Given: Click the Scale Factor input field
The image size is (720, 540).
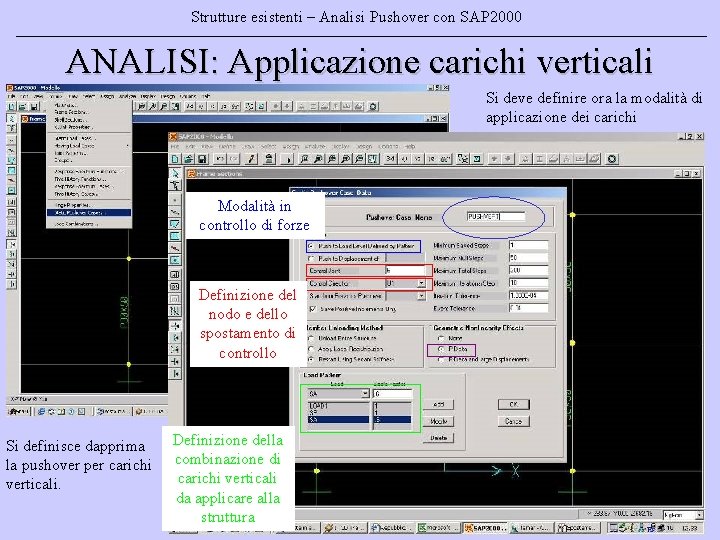Looking at the screenshot, I should coord(393,394).
